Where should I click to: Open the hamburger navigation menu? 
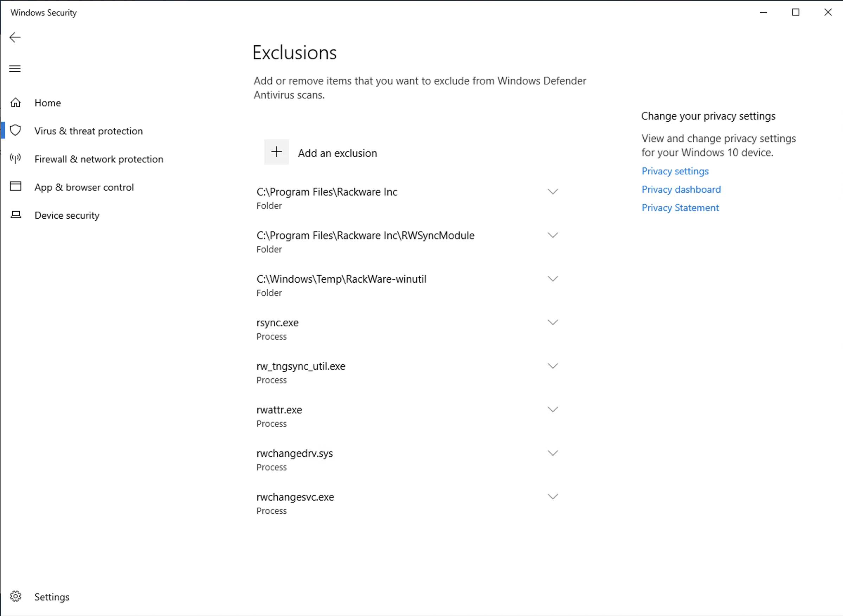point(15,69)
